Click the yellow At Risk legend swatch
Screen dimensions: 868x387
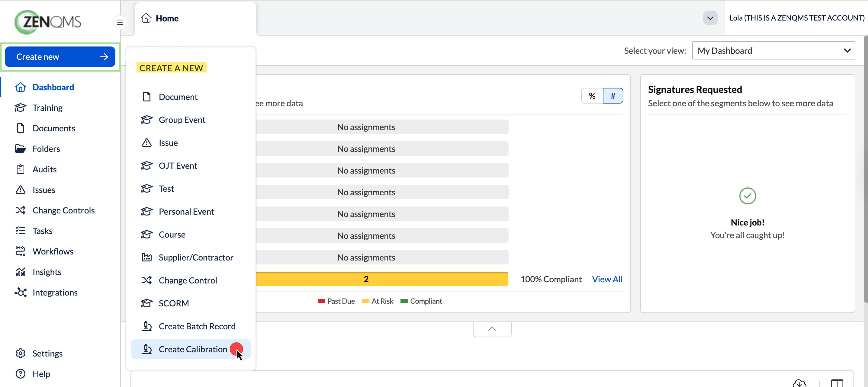[x=366, y=301]
